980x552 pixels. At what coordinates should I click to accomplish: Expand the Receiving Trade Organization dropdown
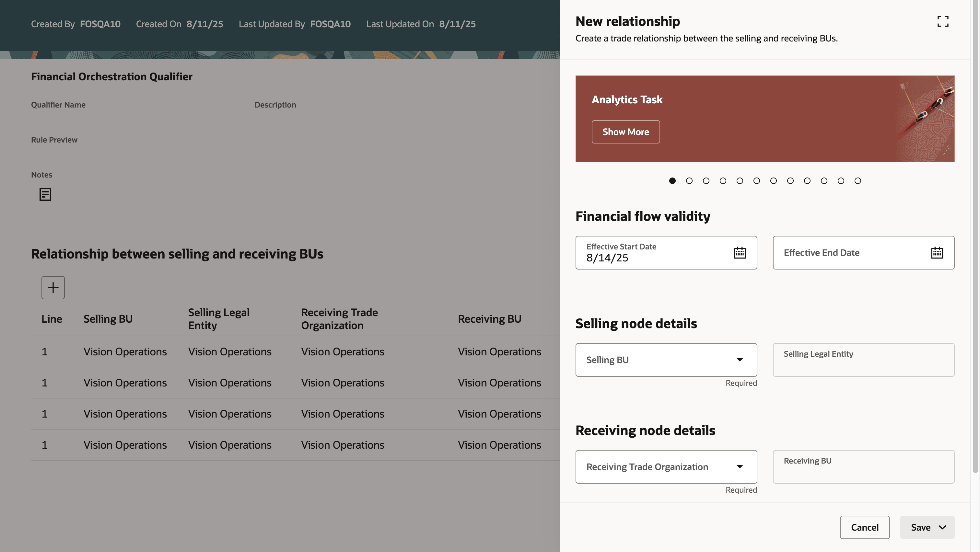pyautogui.click(x=739, y=467)
